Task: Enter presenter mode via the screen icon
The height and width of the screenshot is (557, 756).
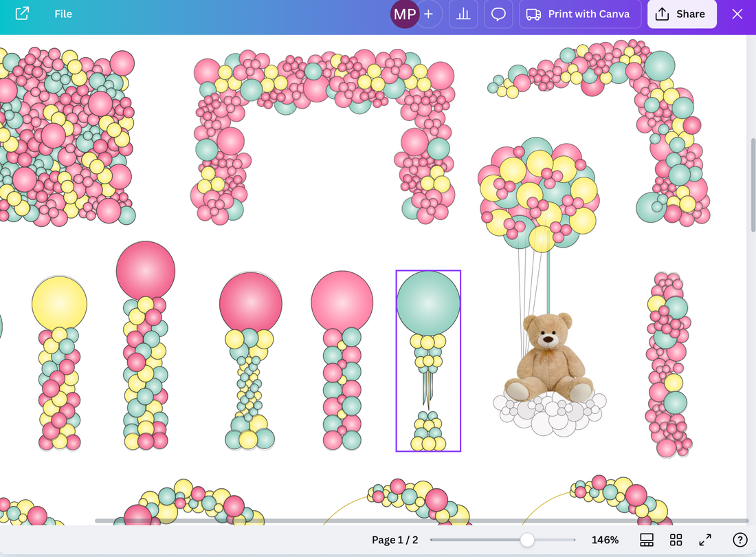Action: point(647,540)
